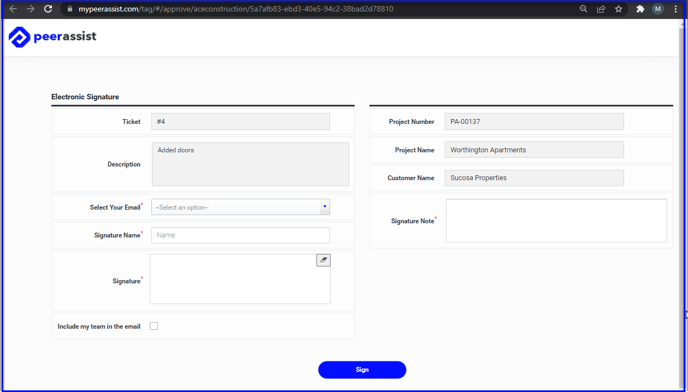Open the browser profile avatar M
The image size is (688, 392).
tap(658, 9)
